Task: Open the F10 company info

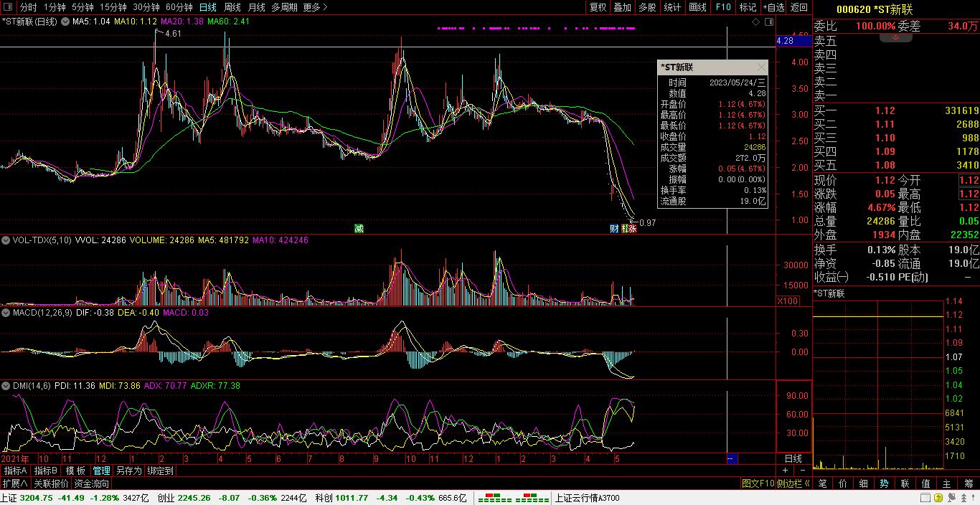Action: point(722,7)
